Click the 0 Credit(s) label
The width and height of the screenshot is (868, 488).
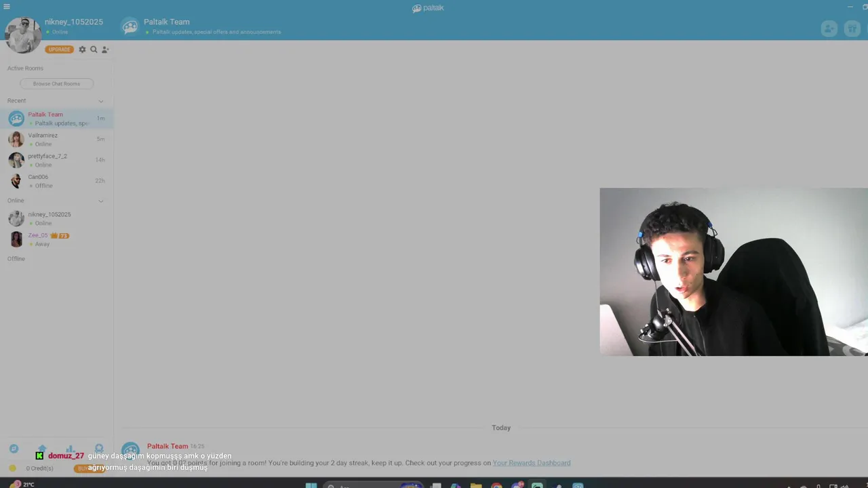click(39, 468)
